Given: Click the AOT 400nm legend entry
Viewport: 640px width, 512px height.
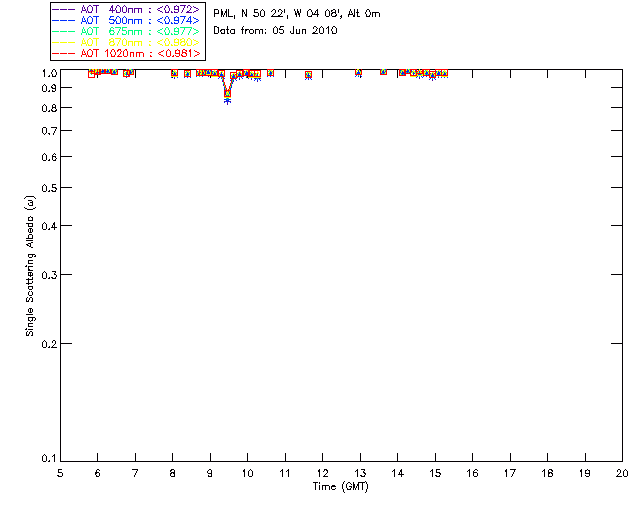Looking at the screenshot, I should [x=127, y=9].
